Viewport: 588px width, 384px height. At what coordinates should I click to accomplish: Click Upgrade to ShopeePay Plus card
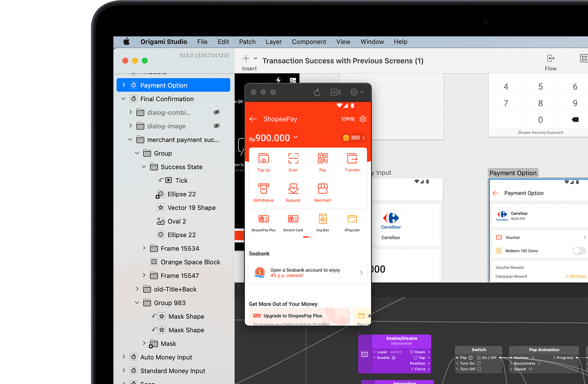(299, 317)
